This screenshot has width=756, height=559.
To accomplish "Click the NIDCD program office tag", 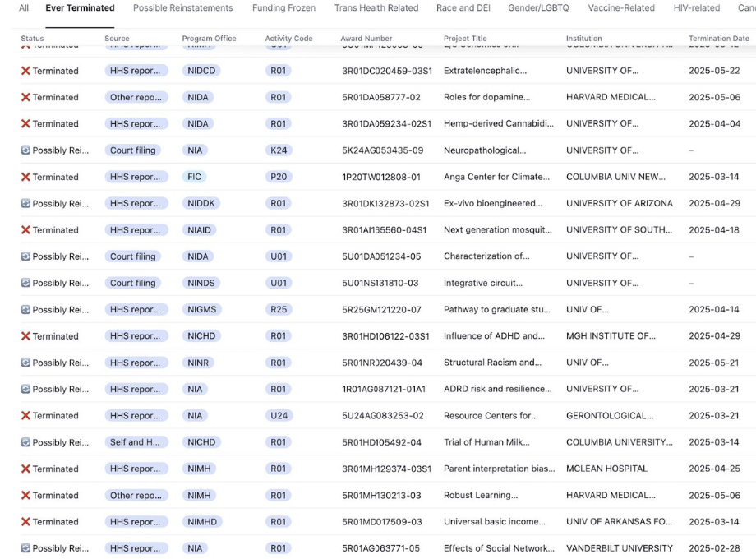I will pyautogui.click(x=201, y=71).
